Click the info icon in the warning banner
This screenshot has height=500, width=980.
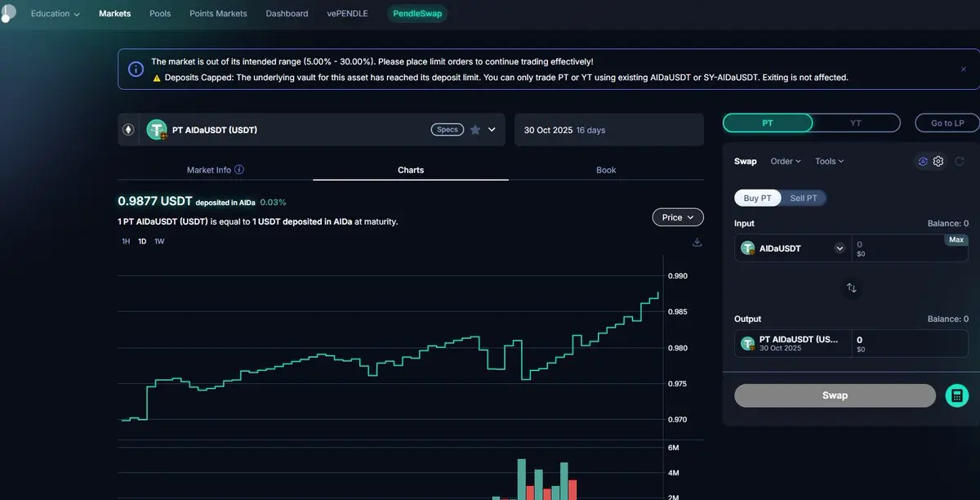pyautogui.click(x=136, y=69)
